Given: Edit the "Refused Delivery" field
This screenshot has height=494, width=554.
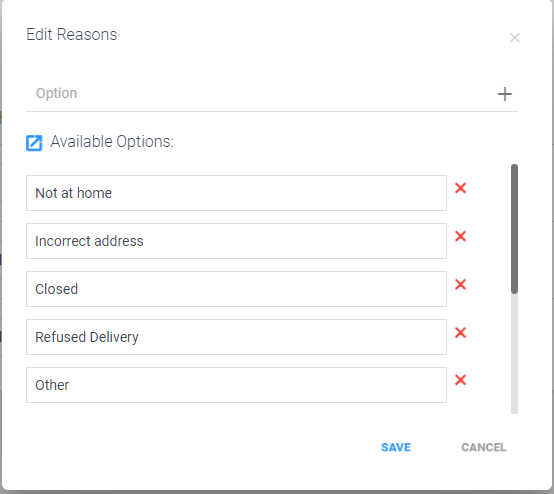Looking at the screenshot, I should click(236, 337).
